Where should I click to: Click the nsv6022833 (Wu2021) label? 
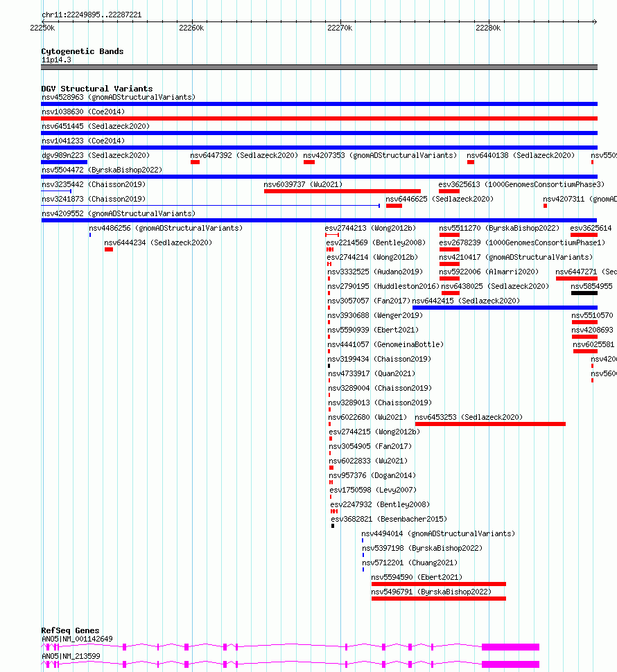point(368,461)
